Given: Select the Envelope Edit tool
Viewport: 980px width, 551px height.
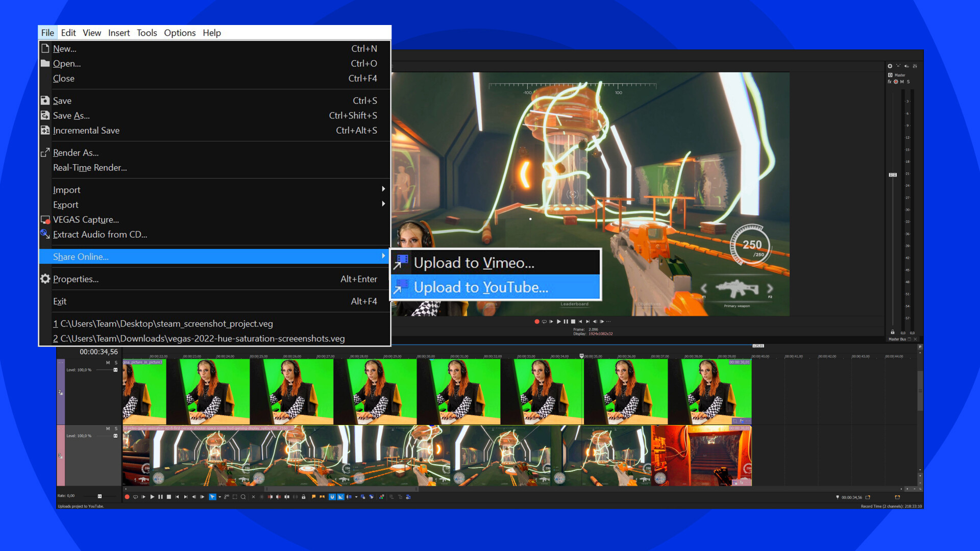Looking at the screenshot, I should 227,496.
